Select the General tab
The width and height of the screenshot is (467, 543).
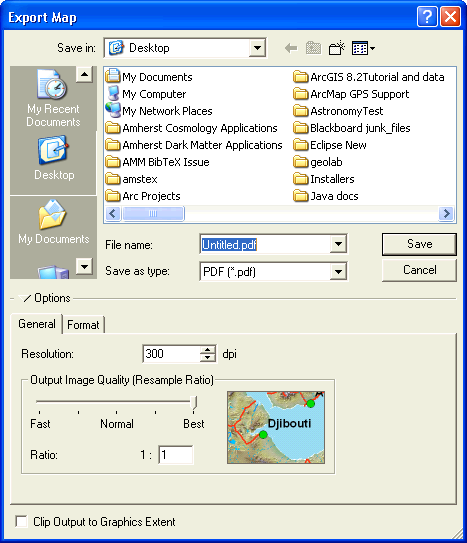tap(37, 324)
